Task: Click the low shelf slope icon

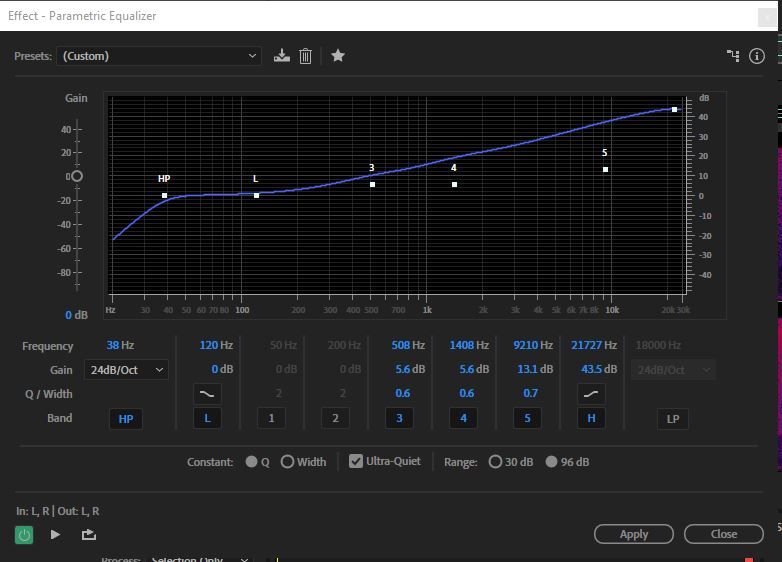Action: [x=207, y=394]
